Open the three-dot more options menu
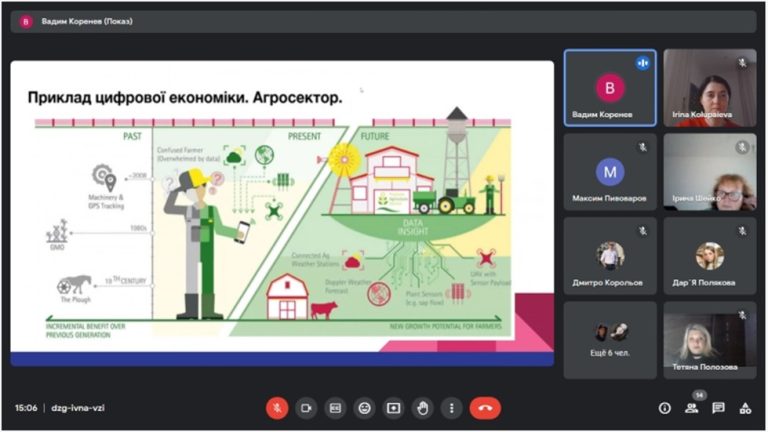 point(452,408)
